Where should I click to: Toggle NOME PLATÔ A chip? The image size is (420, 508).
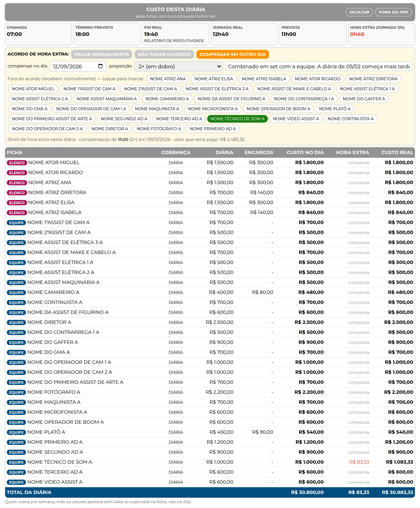[335, 109]
